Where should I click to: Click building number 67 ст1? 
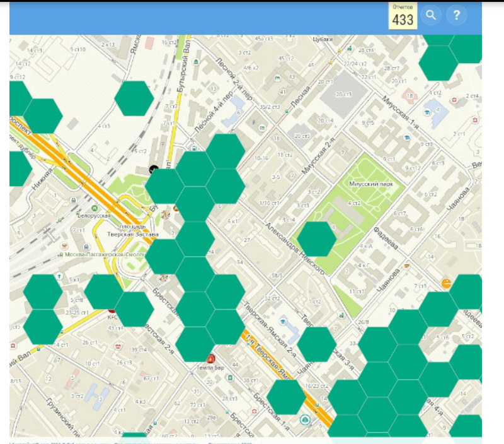point(151,378)
